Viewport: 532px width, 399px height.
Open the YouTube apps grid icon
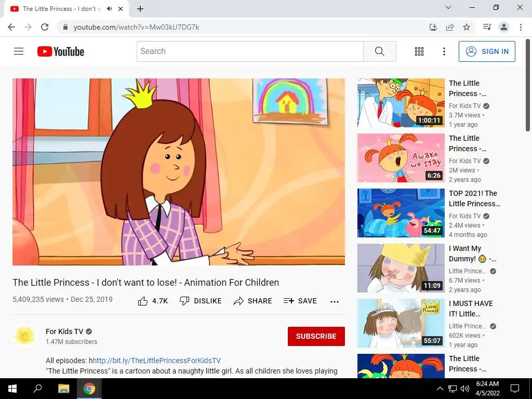pyautogui.click(x=419, y=51)
